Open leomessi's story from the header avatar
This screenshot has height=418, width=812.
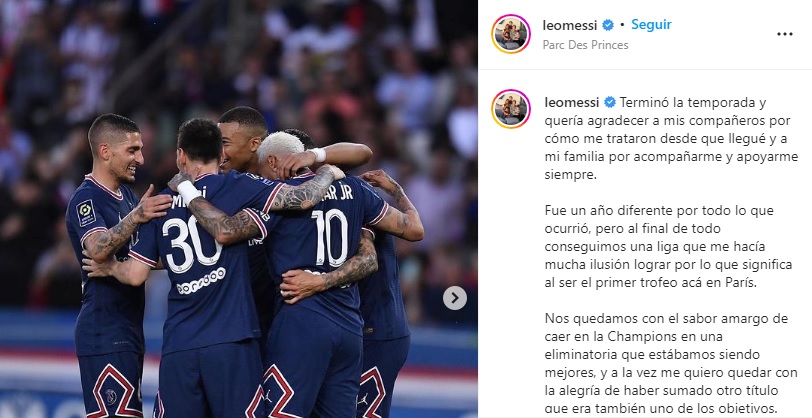511,34
